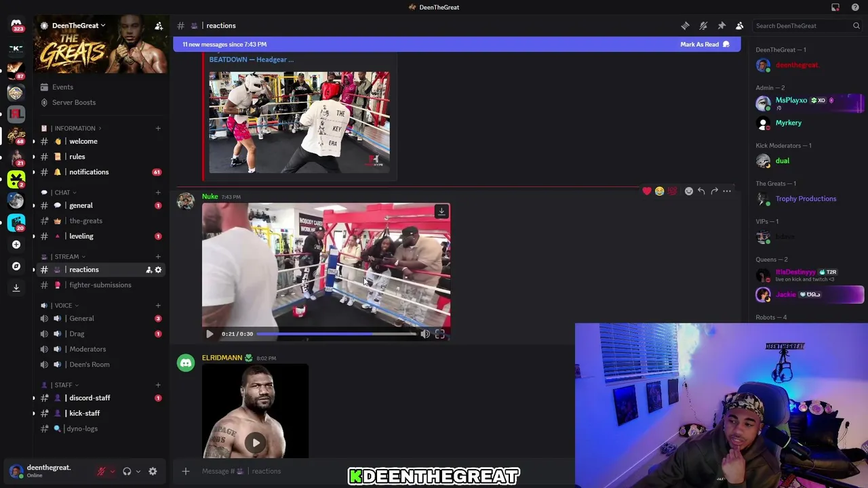Forward Nuke's message
The height and width of the screenshot is (488, 868).
[x=714, y=191]
